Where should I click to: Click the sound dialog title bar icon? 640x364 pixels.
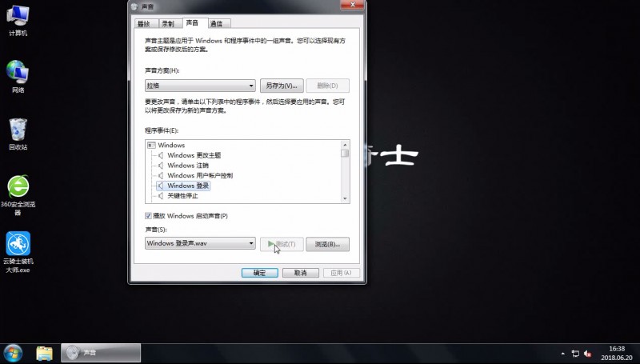[135, 6]
